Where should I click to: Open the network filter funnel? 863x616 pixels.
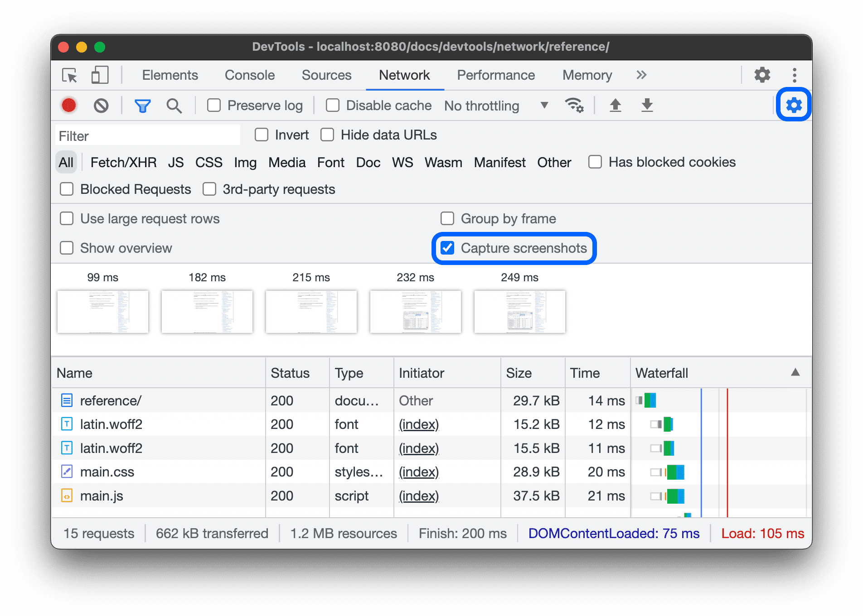pyautogui.click(x=142, y=105)
